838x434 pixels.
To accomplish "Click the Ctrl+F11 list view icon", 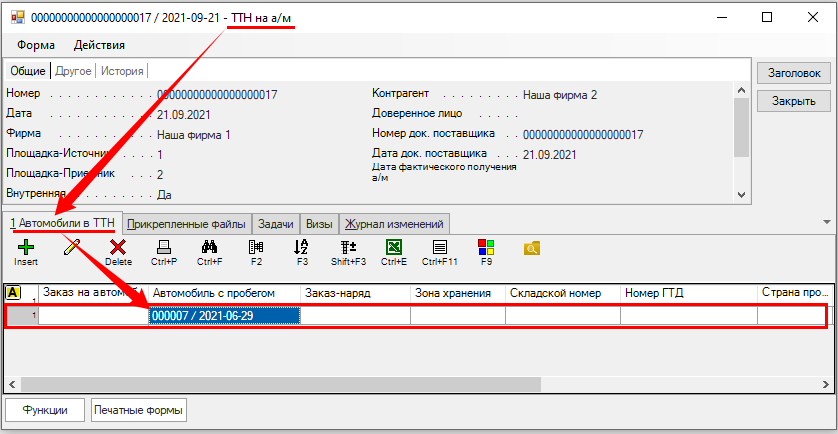I will pyautogui.click(x=439, y=246).
